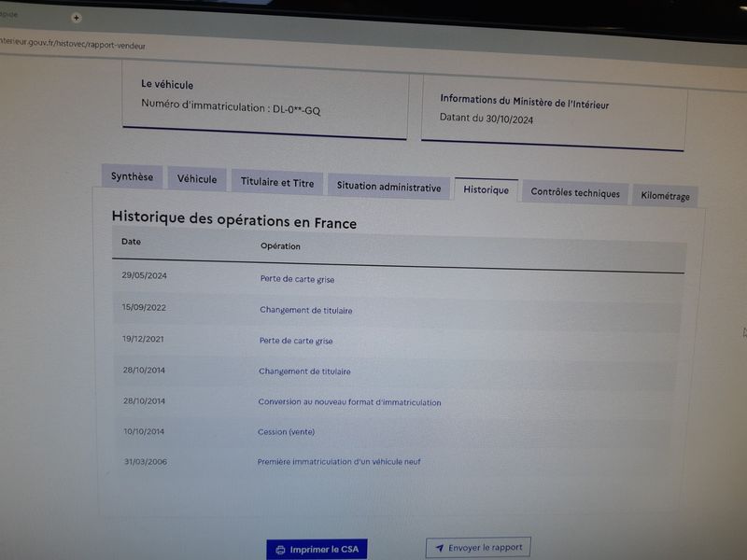
Task: Select the Titulaire et Titre tab
Action: click(x=276, y=182)
